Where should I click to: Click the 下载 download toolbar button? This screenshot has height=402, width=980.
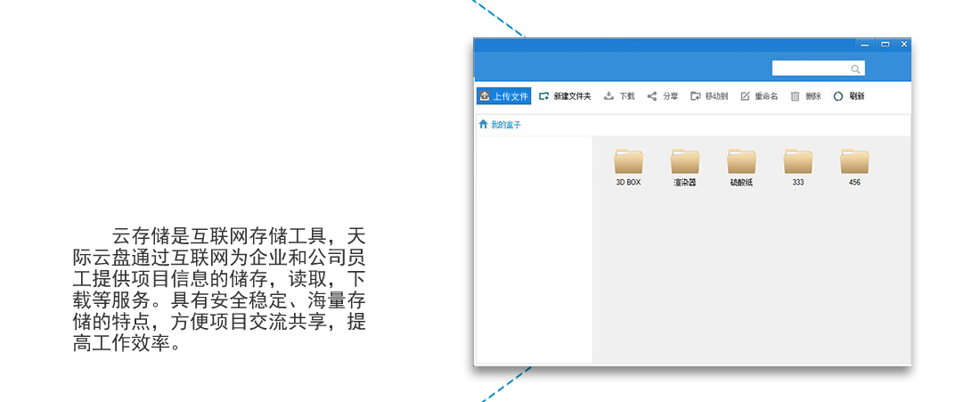click(619, 96)
